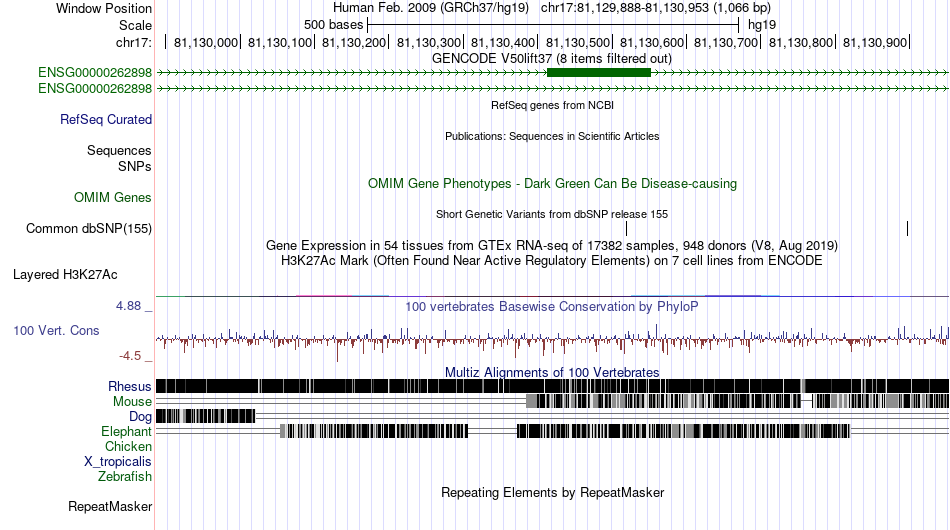Open the 100 Vert. Cons track label
Image resolution: width=950 pixels, height=530 pixels.
[x=56, y=330]
